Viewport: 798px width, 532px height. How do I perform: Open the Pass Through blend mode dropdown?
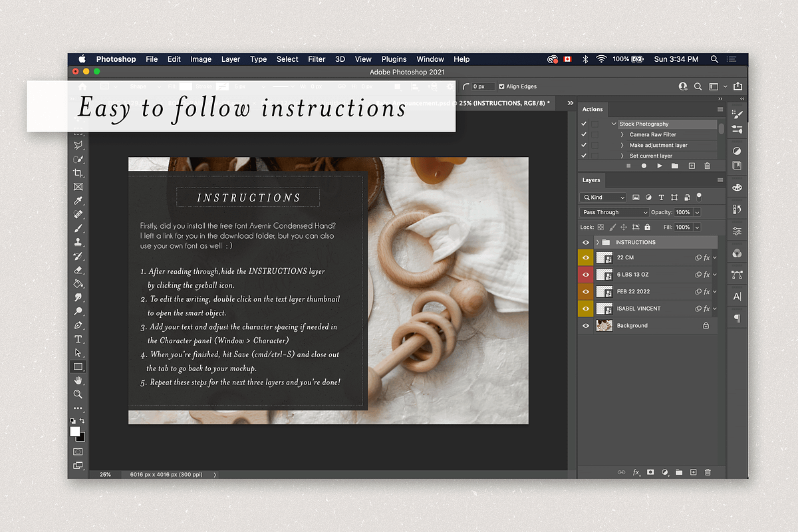click(x=614, y=212)
